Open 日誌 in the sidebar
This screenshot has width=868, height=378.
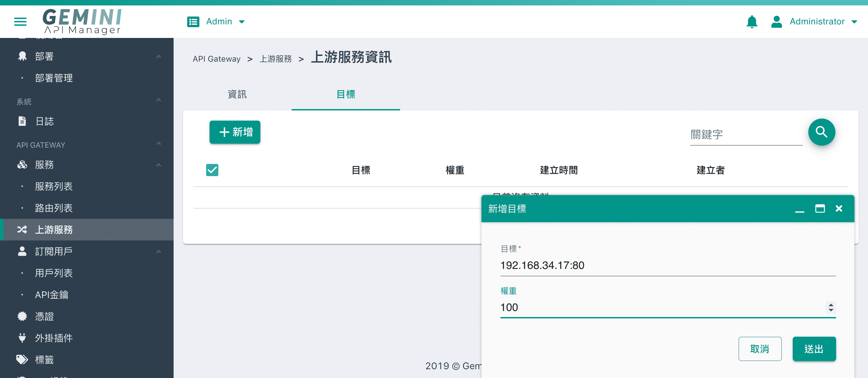pos(44,121)
